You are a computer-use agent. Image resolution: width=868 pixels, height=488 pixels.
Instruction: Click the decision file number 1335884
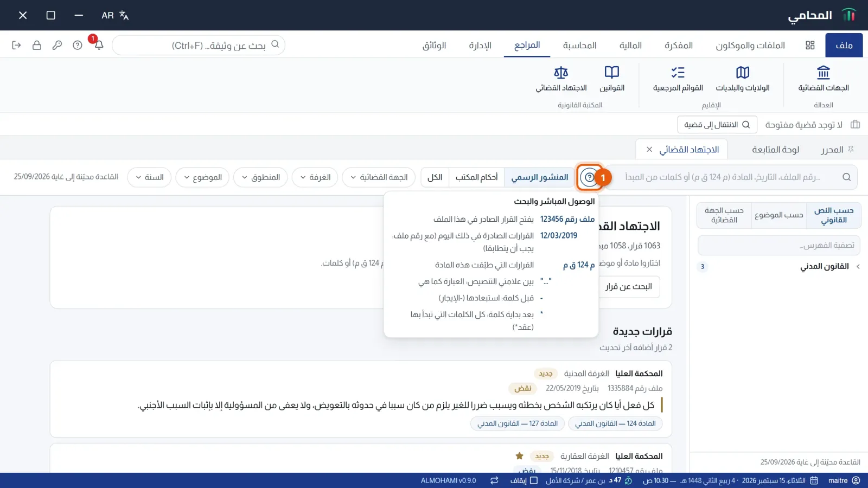tap(635, 388)
